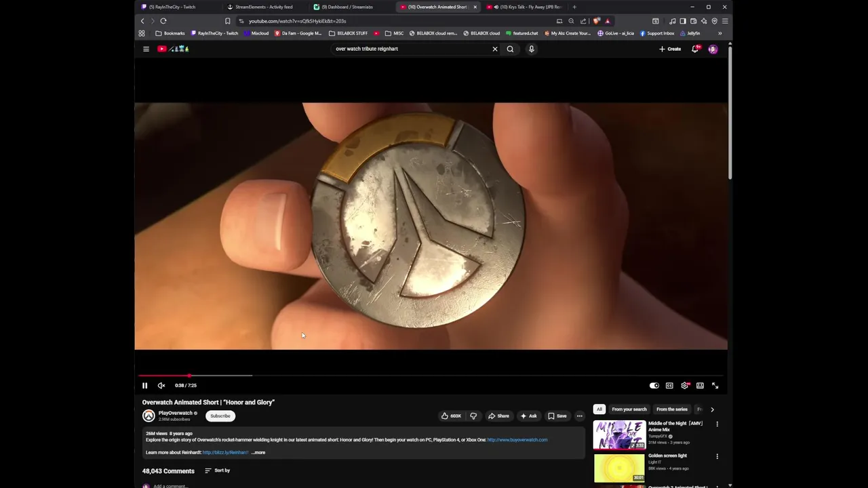Open the YouTube guide hamburger menu
The image size is (868, 488).
[x=146, y=49]
